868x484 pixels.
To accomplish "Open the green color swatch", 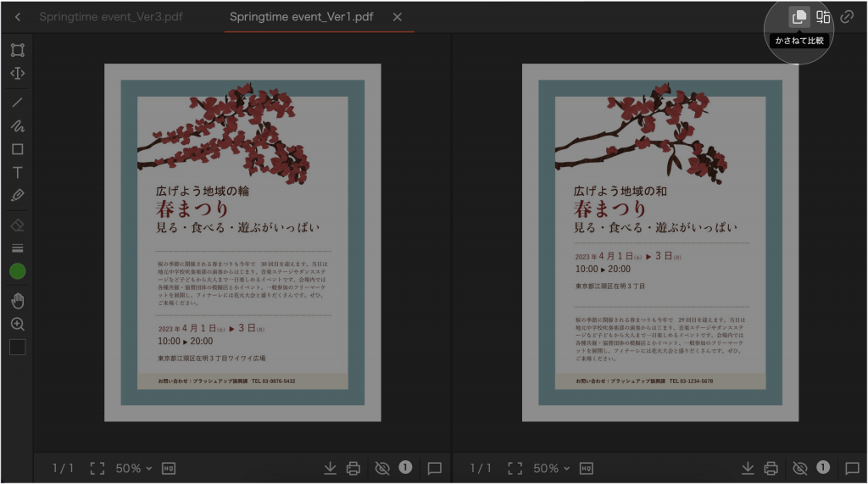I will 18,271.
